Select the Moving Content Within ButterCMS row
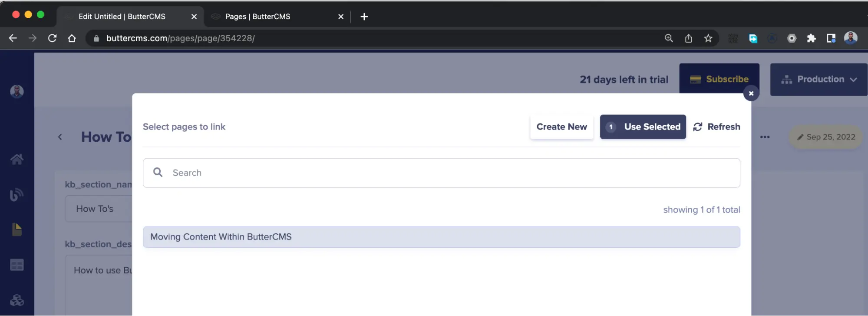 (442, 237)
